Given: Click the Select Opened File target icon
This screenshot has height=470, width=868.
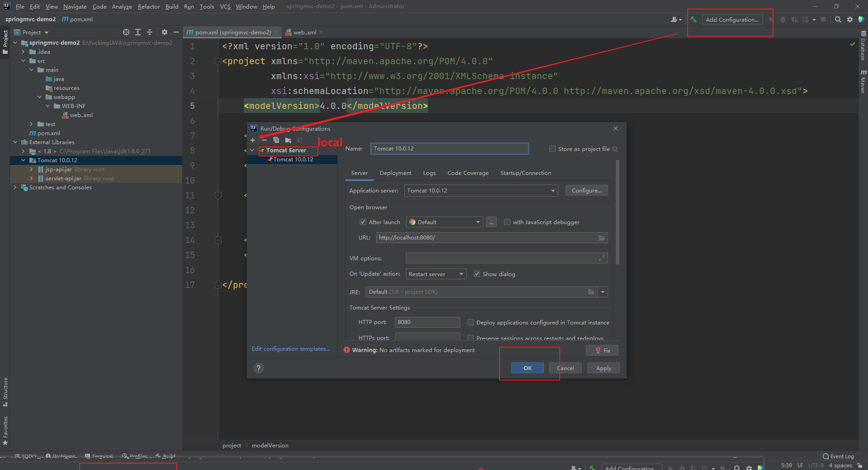Looking at the screenshot, I should coord(126,32).
